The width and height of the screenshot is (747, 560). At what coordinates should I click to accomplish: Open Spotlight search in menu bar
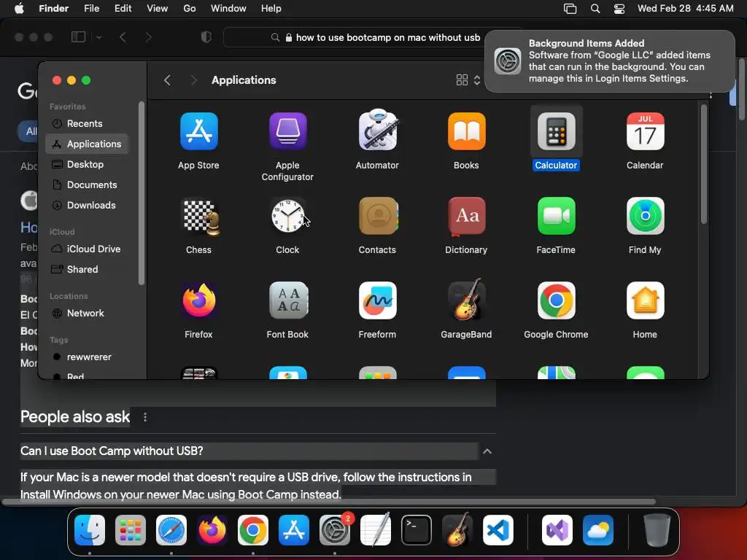click(595, 9)
